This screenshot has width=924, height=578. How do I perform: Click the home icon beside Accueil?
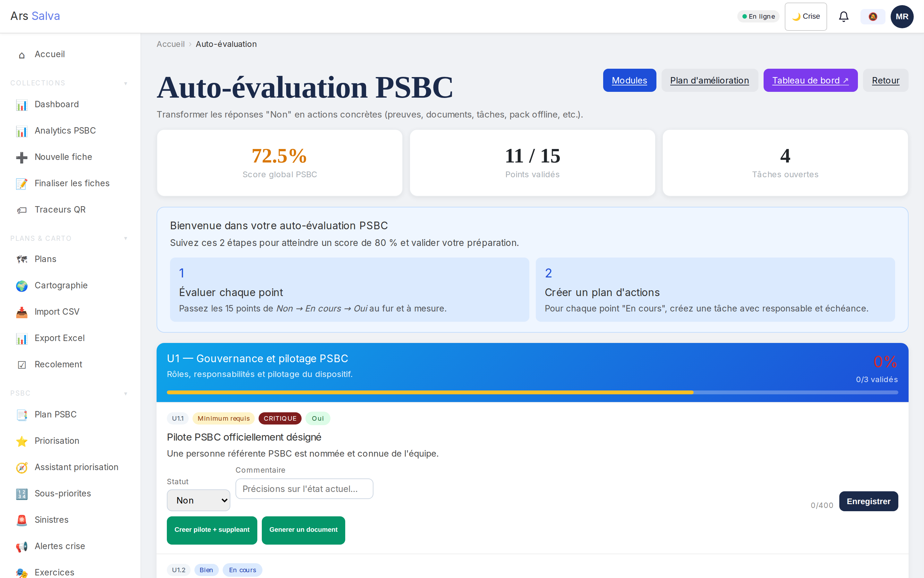[22, 55]
